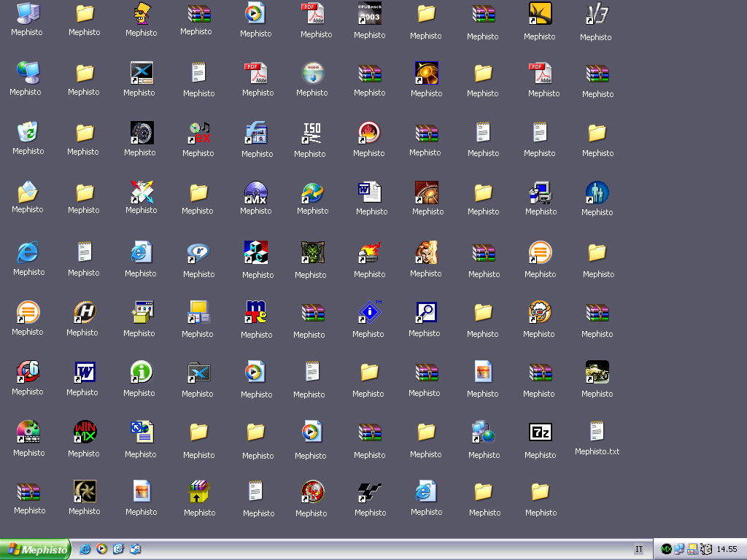Launch the Pac-Man 'm' shortcut icon
This screenshot has width=747, height=560.
click(x=256, y=313)
